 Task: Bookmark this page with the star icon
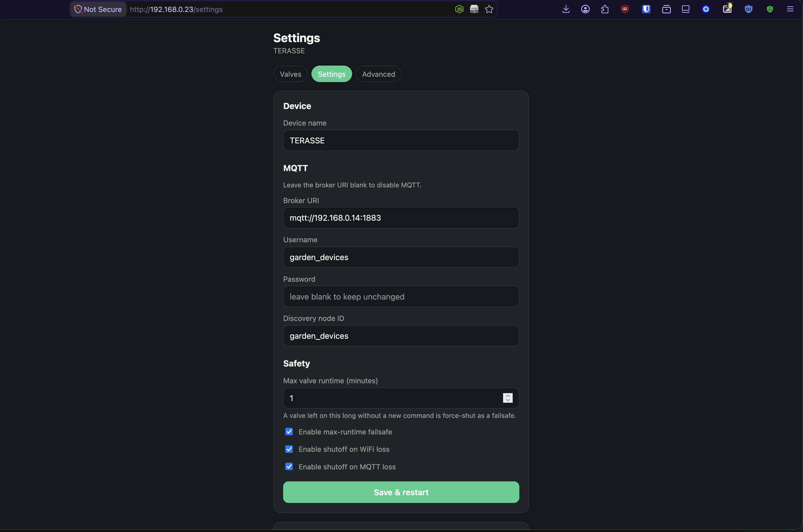point(489,9)
